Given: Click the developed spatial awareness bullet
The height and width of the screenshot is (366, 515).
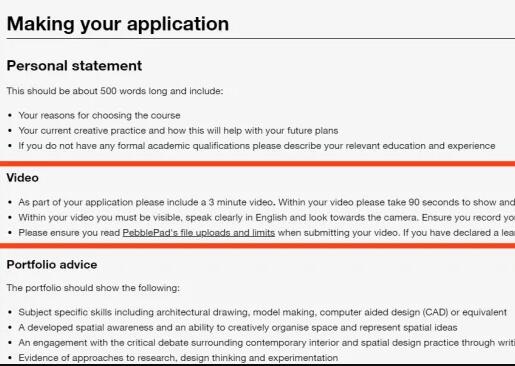Looking at the screenshot, I should pyautogui.click(x=238, y=328).
